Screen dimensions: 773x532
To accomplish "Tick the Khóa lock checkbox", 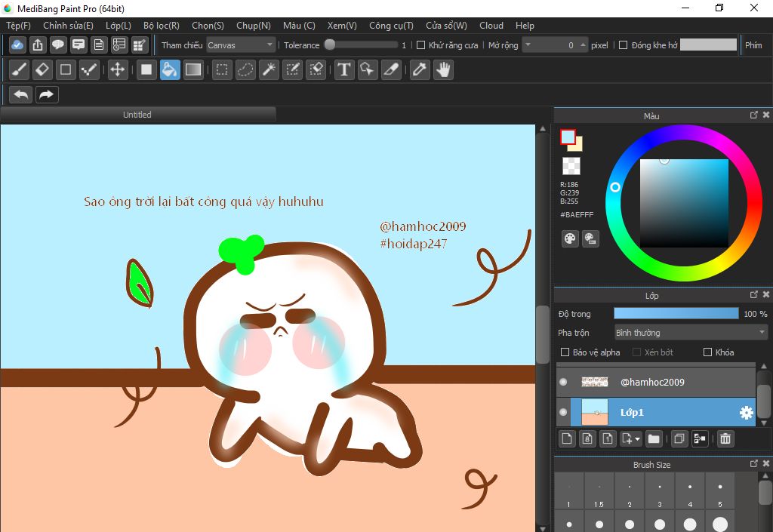I will (x=707, y=352).
